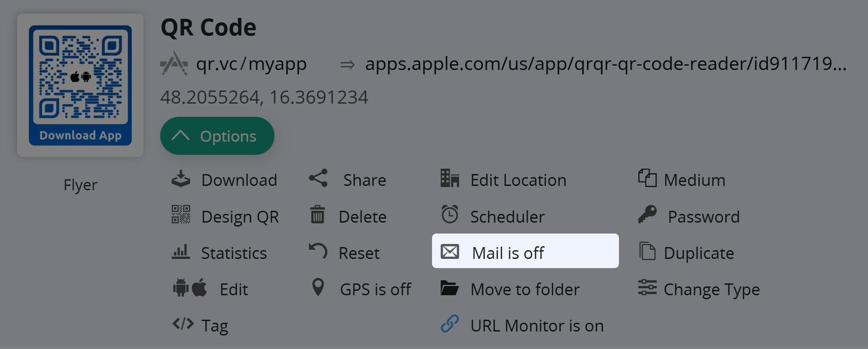Toggle URL Monitor is on
868x349 pixels.
536,326
